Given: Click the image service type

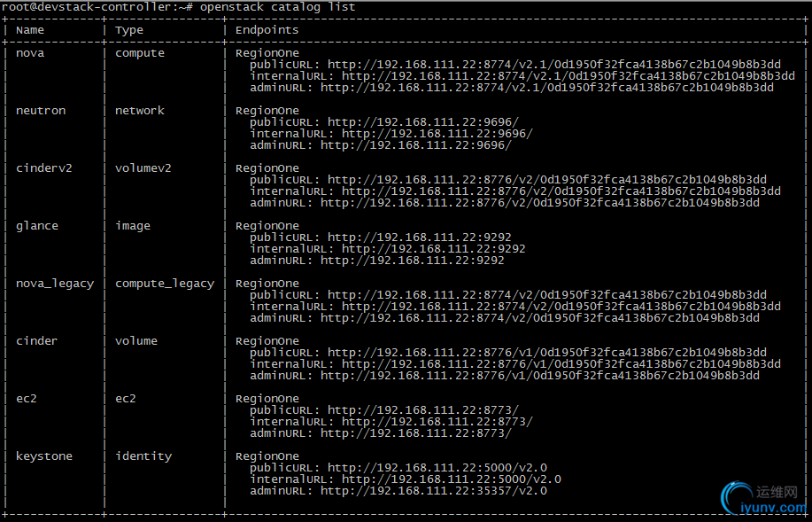Looking at the screenshot, I should (133, 226).
